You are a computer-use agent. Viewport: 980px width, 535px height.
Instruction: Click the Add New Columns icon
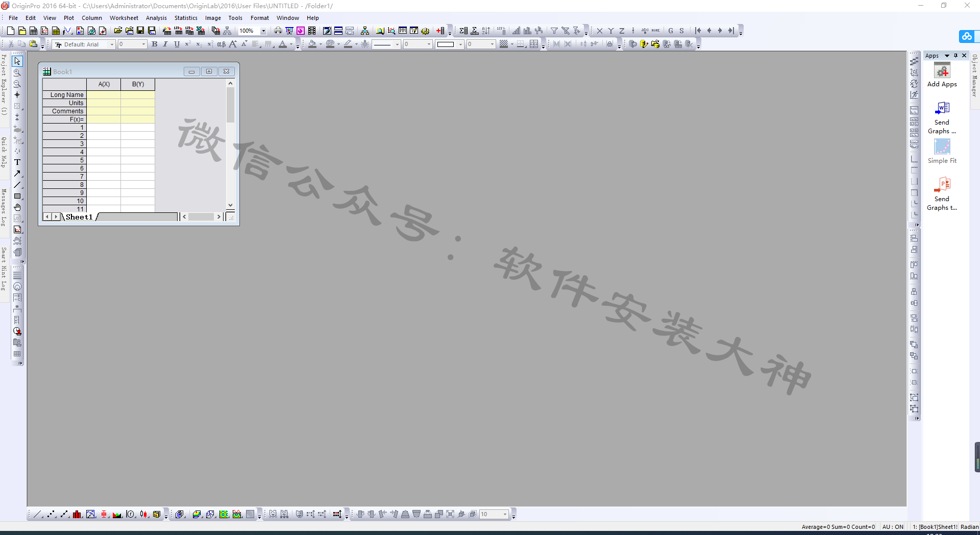coord(440,31)
